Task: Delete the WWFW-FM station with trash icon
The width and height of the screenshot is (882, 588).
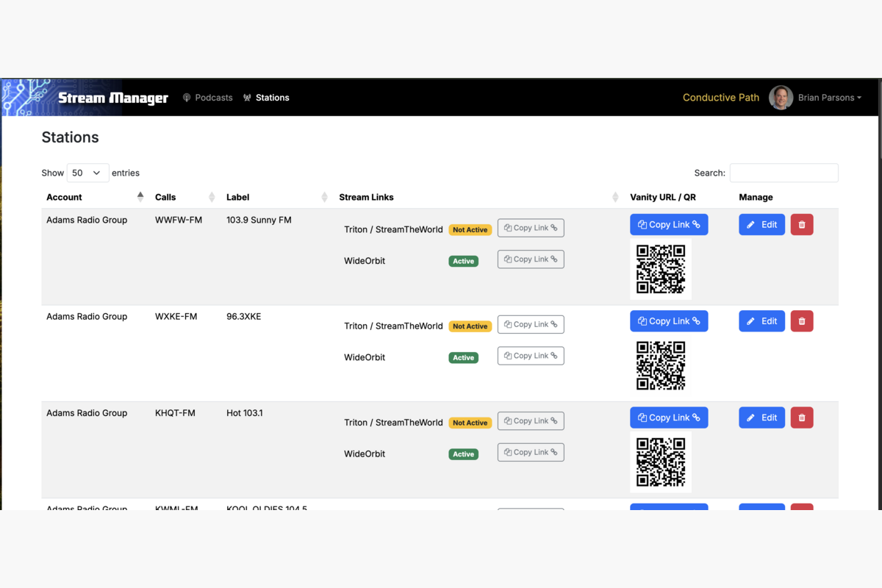Action: (802, 225)
